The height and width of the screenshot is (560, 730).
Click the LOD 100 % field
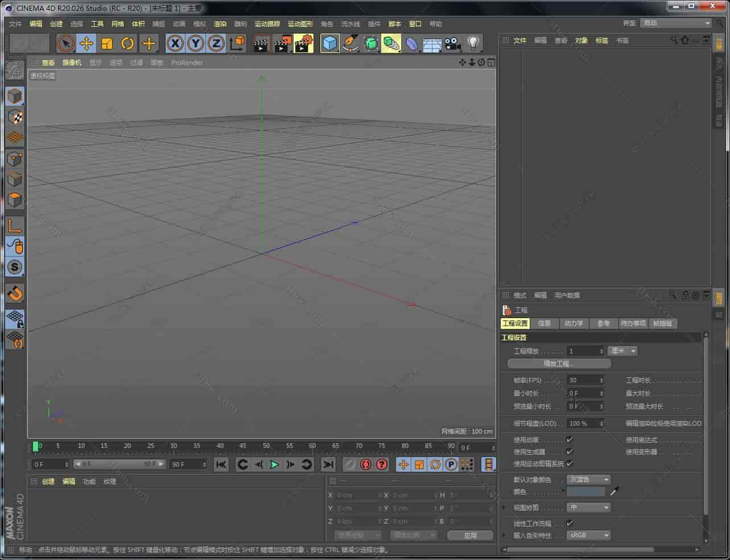[585, 423]
